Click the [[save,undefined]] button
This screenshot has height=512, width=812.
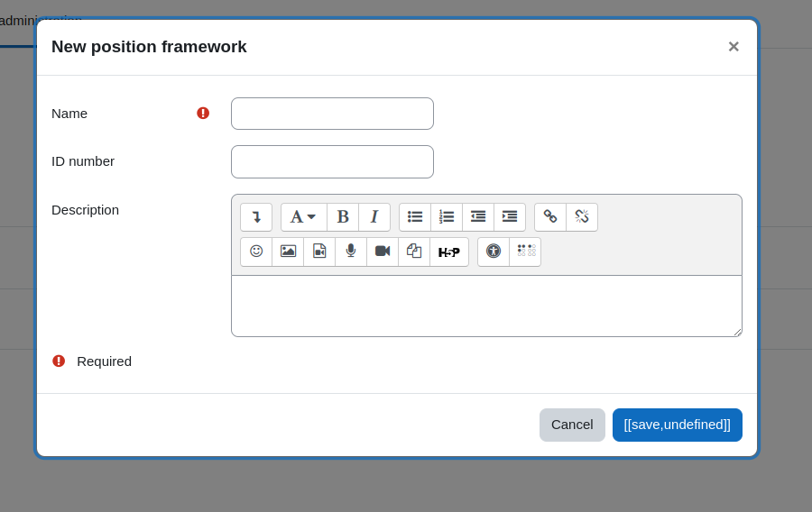pyautogui.click(x=678, y=425)
